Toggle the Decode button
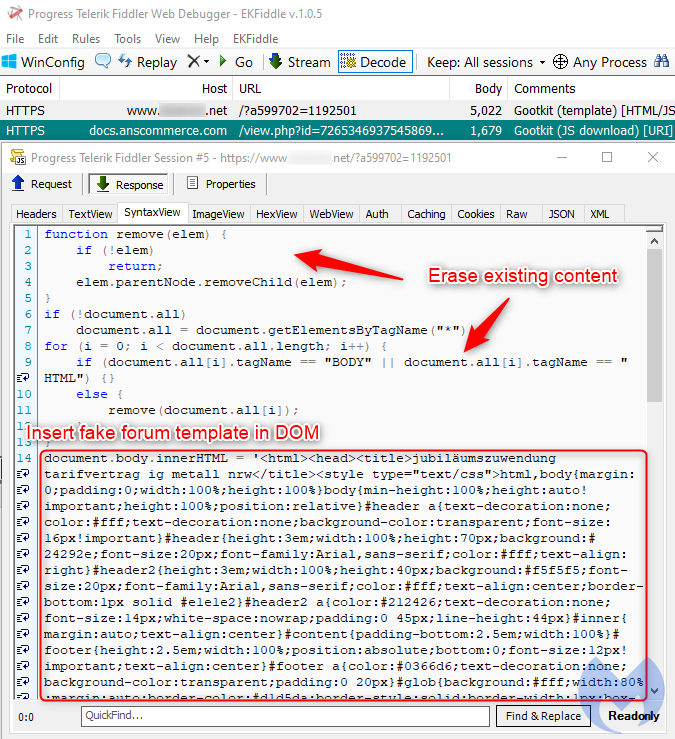Image resolution: width=675 pixels, height=739 pixels. click(x=374, y=62)
